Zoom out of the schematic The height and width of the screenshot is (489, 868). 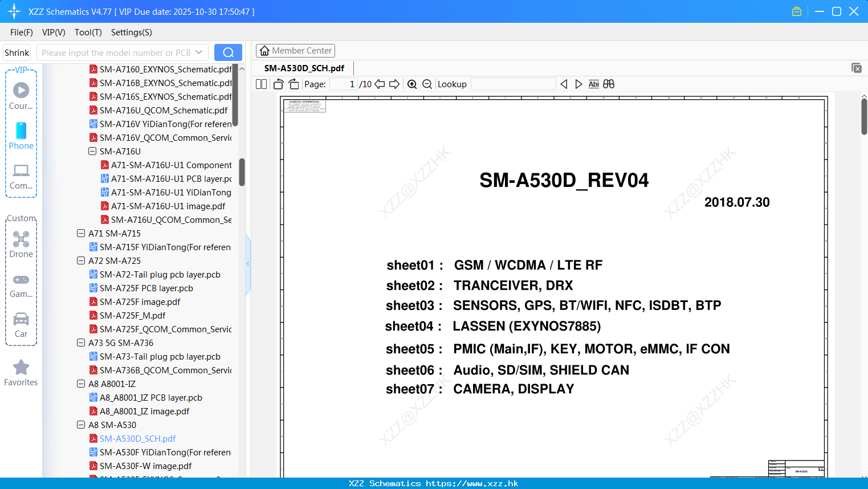(427, 84)
